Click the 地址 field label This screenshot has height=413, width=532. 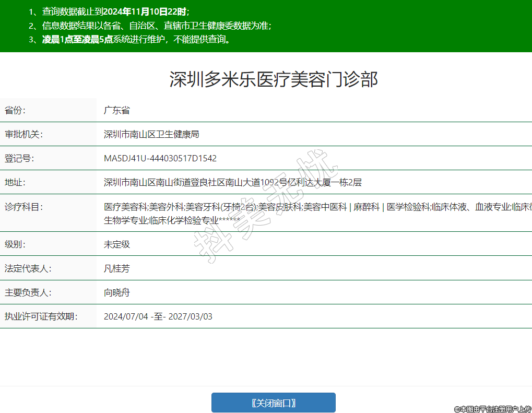tap(15, 182)
